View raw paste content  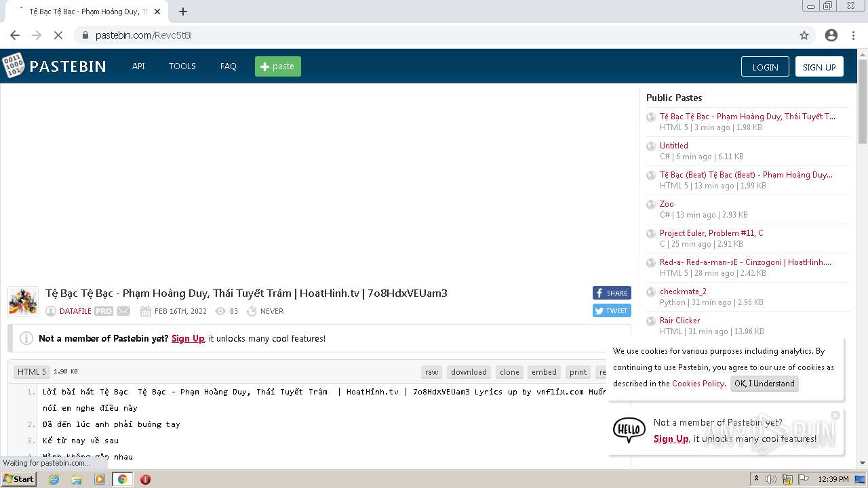click(431, 372)
